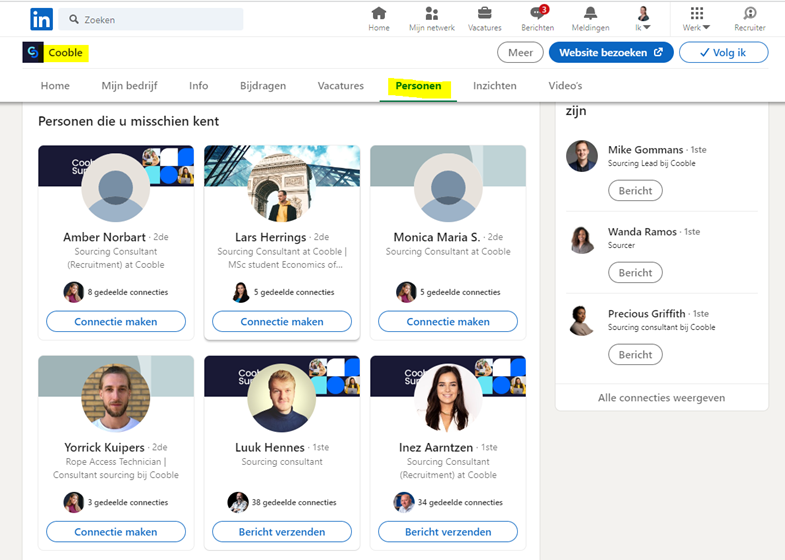This screenshot has width=785, height=560.
Task: Focus the Zoeken search field
Action: coord(151,19)
